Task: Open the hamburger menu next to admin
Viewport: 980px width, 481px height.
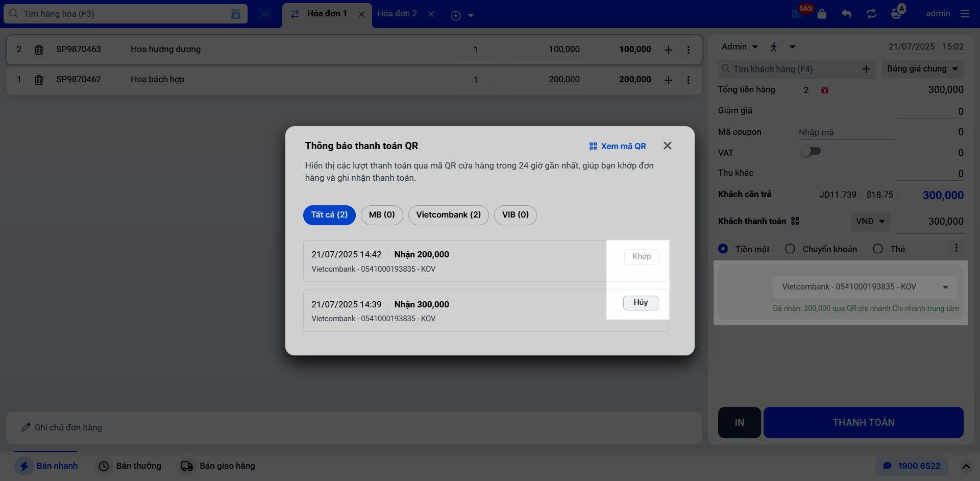Action: pos(965,14)
